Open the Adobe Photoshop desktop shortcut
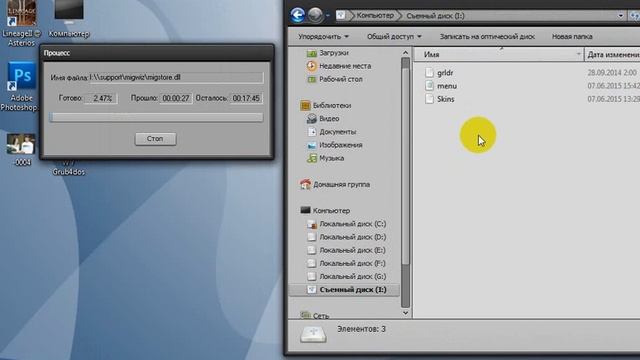This screenshot has width=640, height=360. coord(20,87)
